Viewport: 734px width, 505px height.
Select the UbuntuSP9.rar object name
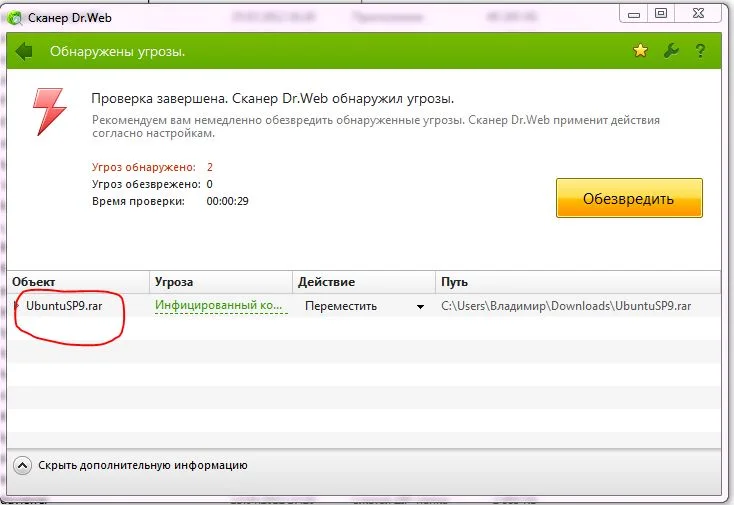pos(64,306)
